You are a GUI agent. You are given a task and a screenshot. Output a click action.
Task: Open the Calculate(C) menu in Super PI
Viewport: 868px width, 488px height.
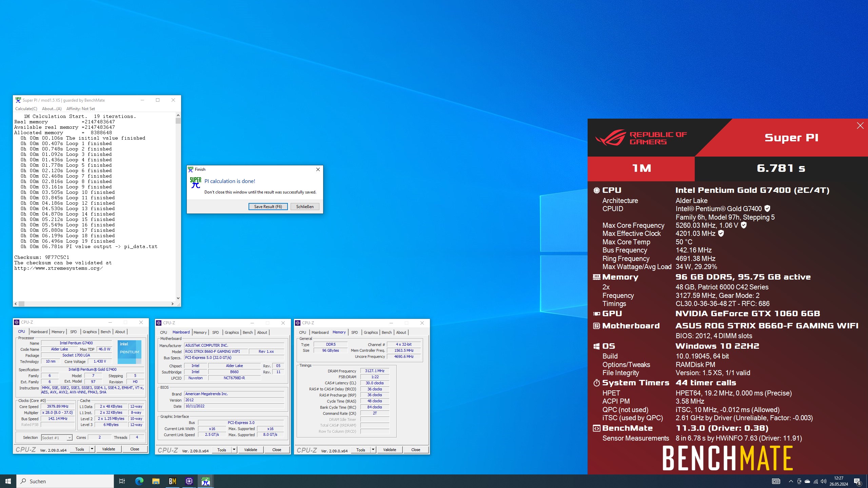[x=26, y=109]
